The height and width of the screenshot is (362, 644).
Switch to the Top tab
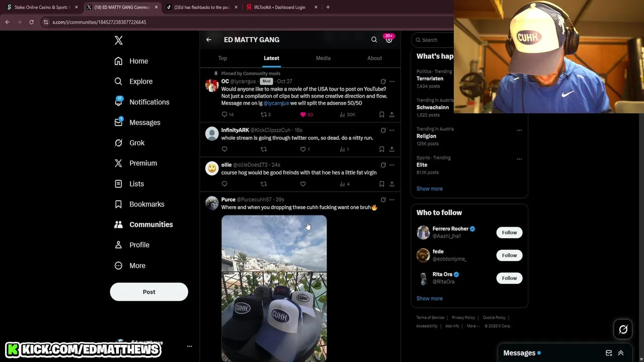pyautogui.click(x=222, y=58)
